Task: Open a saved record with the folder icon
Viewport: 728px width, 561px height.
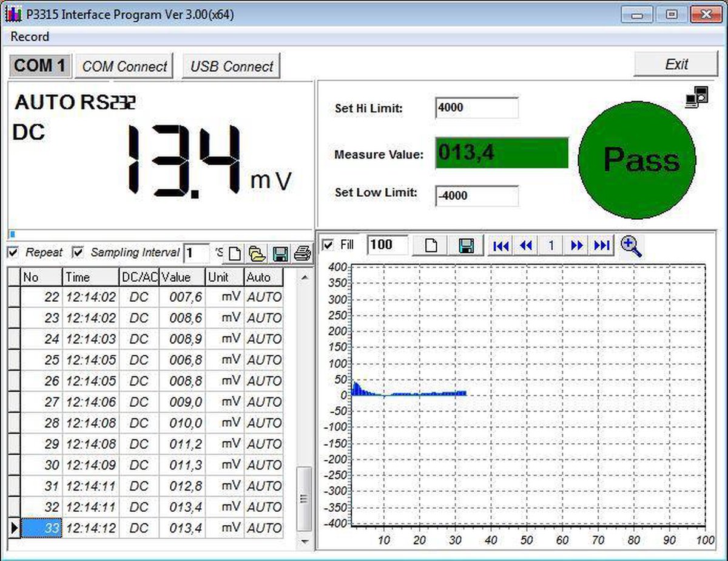Action: 257,254
